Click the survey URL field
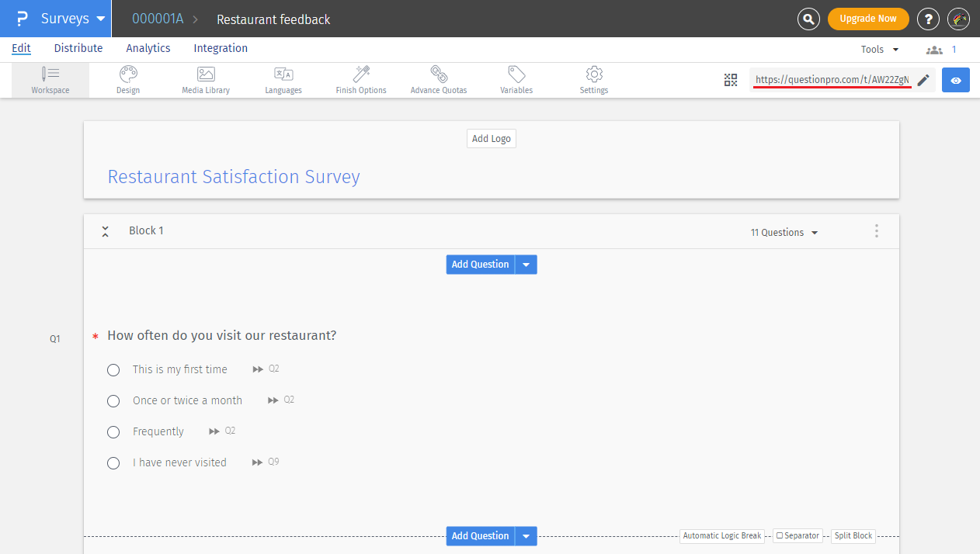 [x=831, y=79]
